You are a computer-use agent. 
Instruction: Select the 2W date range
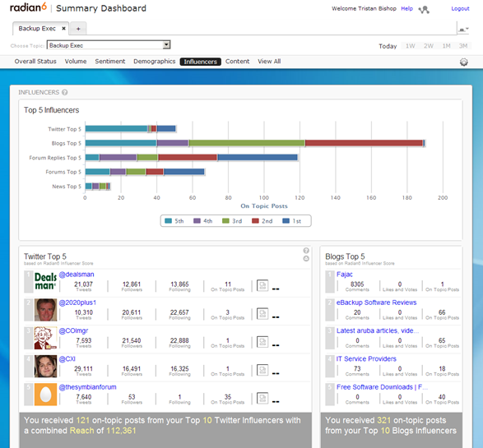[429, 46]
